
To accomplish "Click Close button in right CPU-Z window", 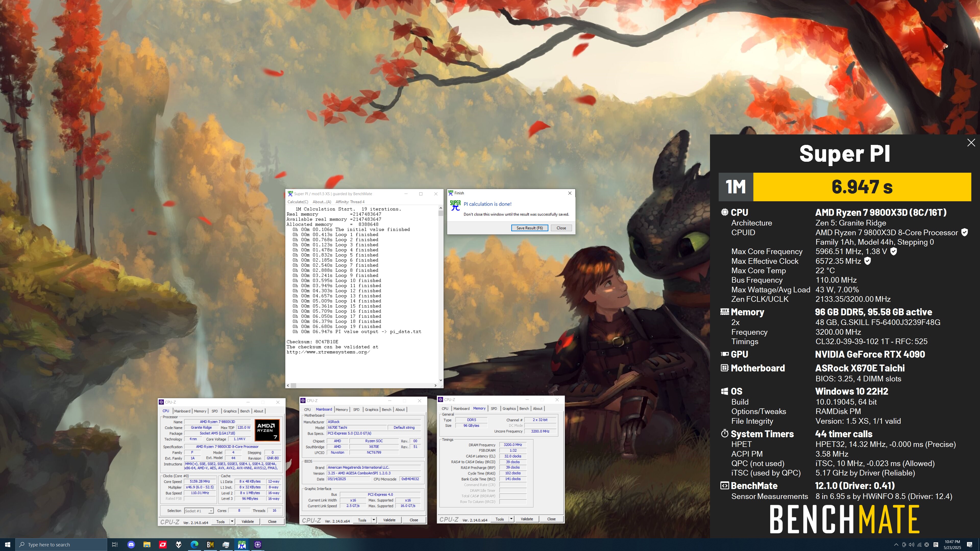I will 551,519.
